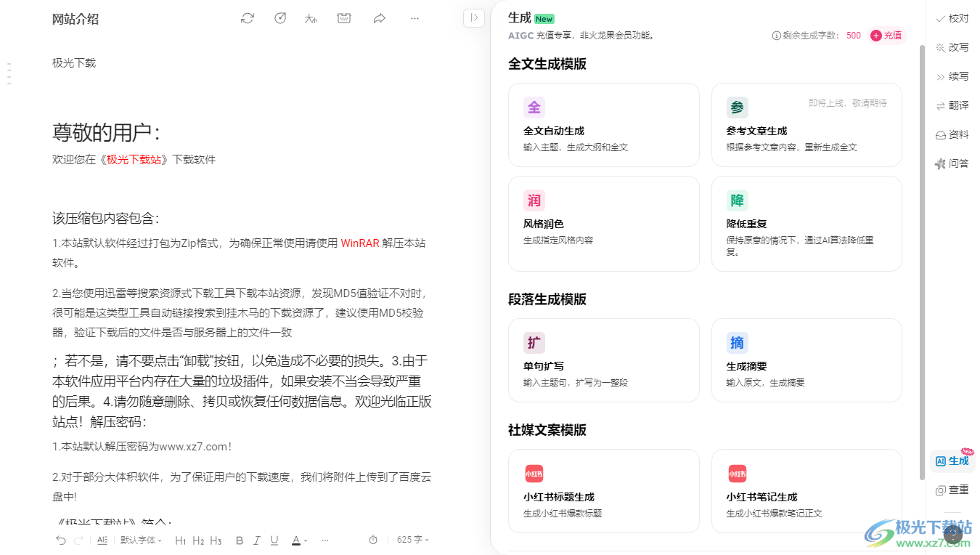The image size is (980, 555).
Task: Open the font size 大小 icon
Action: tap(311, 18)
